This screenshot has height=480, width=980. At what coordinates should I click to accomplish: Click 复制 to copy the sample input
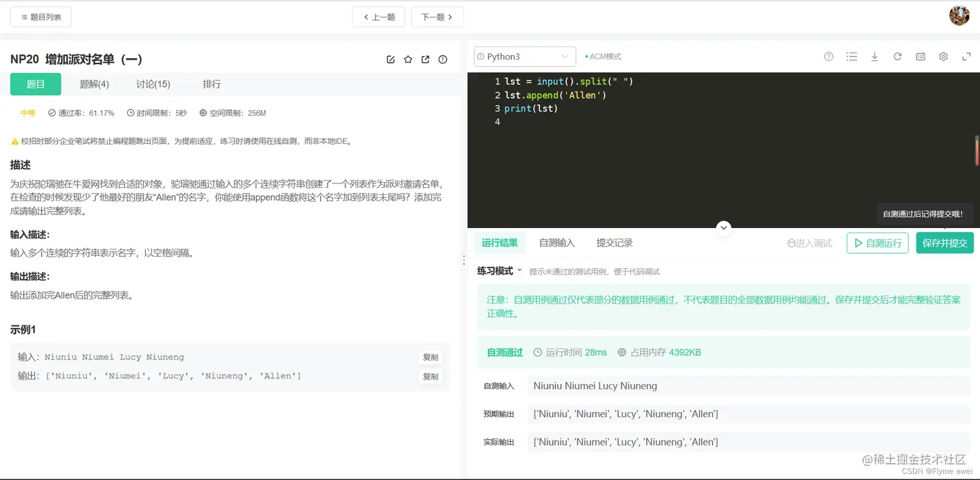[x=430, y=357]
